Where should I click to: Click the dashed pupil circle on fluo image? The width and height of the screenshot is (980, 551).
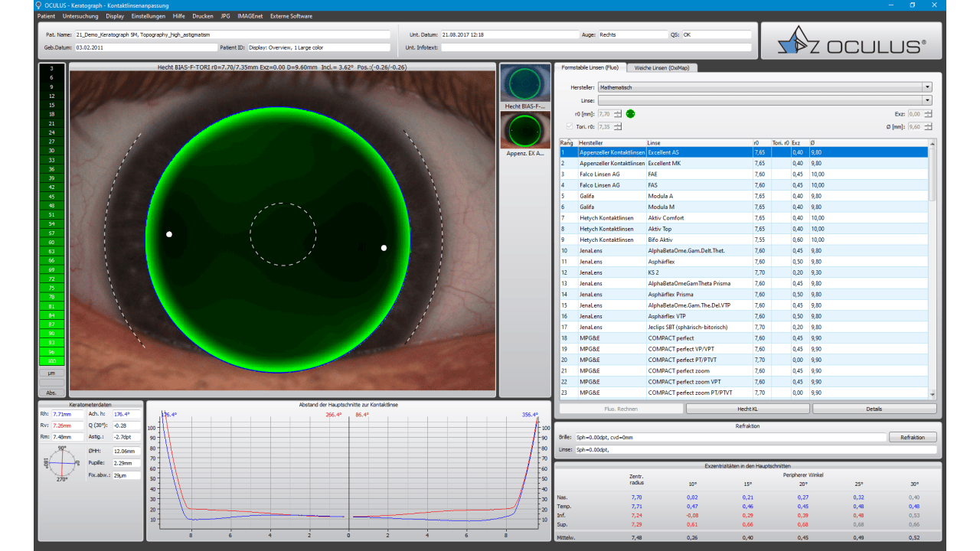coord(283,235)
